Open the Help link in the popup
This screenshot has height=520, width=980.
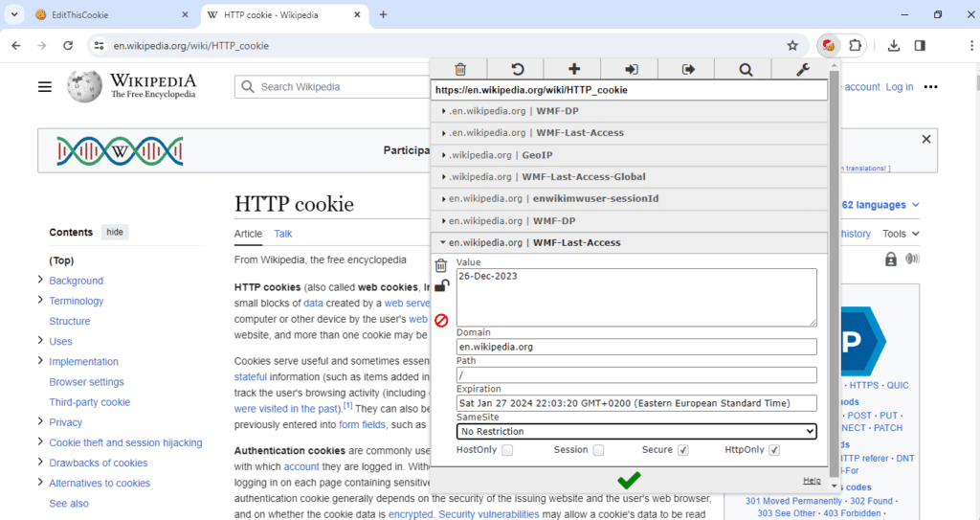(812, 481)
